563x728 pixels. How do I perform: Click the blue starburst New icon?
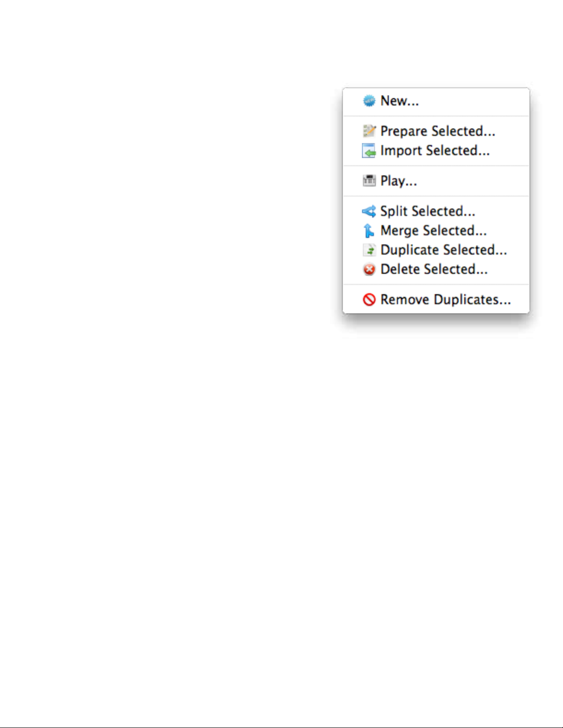[369, 101]
